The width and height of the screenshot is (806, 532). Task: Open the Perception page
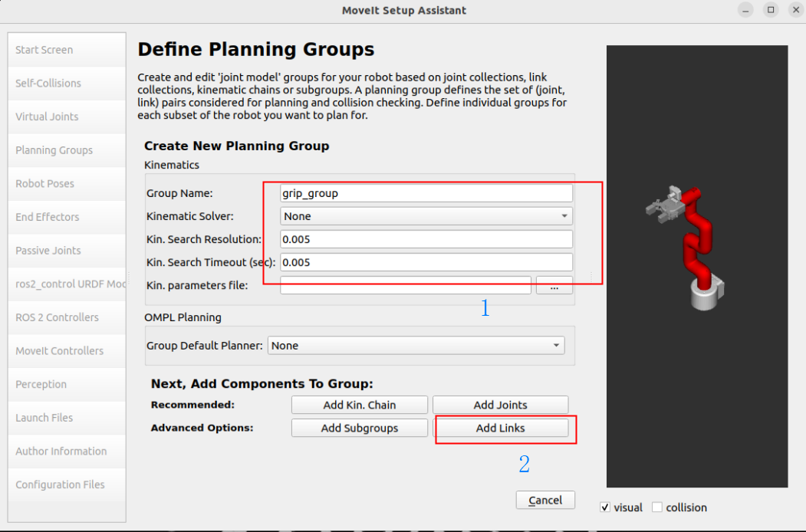pos(67,384)
